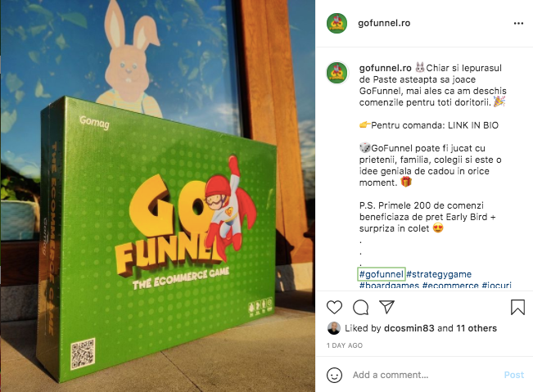Image resolution: width=533 pixels, height=392 pixels.
Task: Open the three-dot more options menu
Action: (x=518, y=24)
